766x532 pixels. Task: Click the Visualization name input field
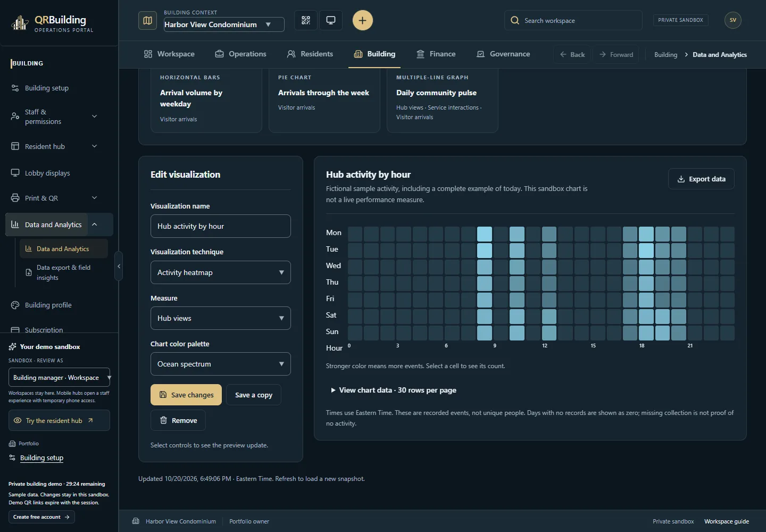[221, 226]
